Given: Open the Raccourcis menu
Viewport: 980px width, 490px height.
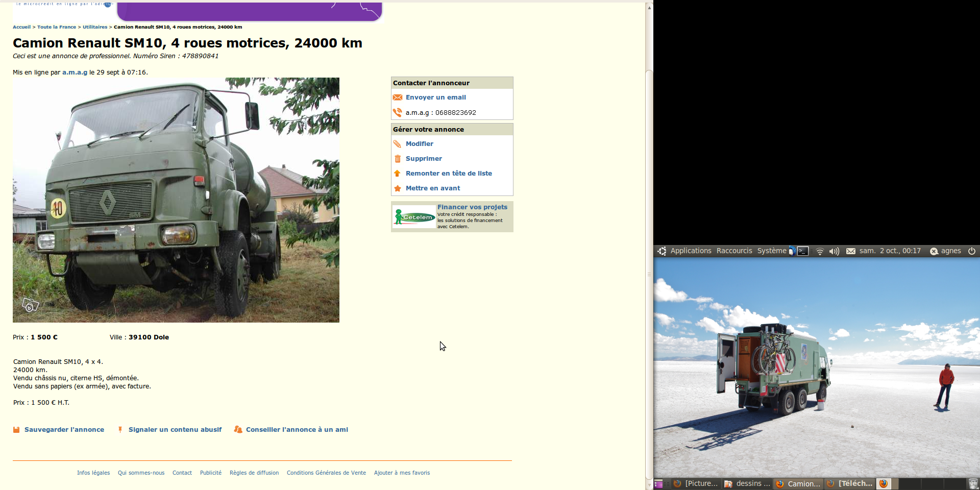Looking at the screenshot, I should click(734, 251).
